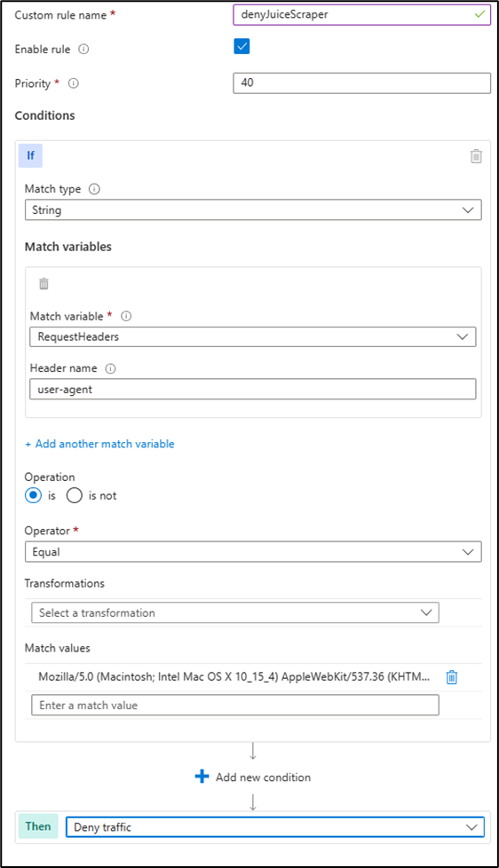Open the Select a transformation dropdown
Viewport: 499px width, 868px height.
coord(235,612)
